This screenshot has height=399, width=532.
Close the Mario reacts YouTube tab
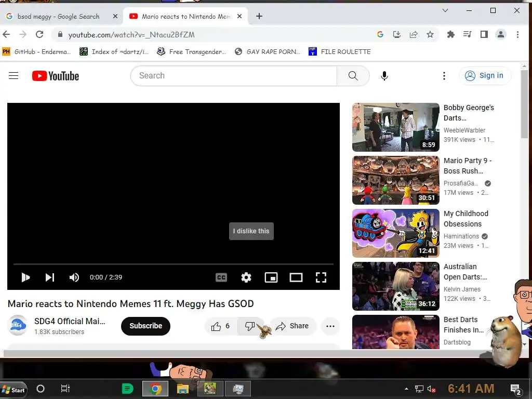pyautogui.click(x=240, y=16)
